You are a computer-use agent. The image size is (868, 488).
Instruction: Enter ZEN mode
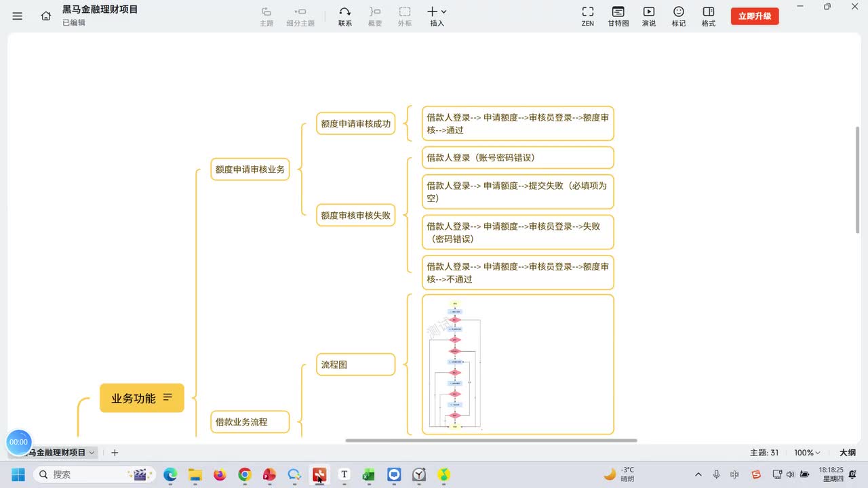pos(588,16)
